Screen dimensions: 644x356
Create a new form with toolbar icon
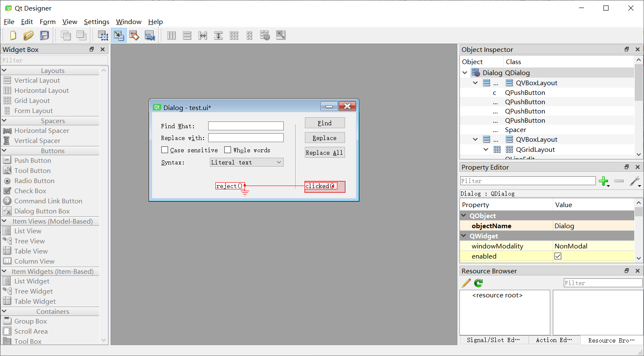(13, 35)
